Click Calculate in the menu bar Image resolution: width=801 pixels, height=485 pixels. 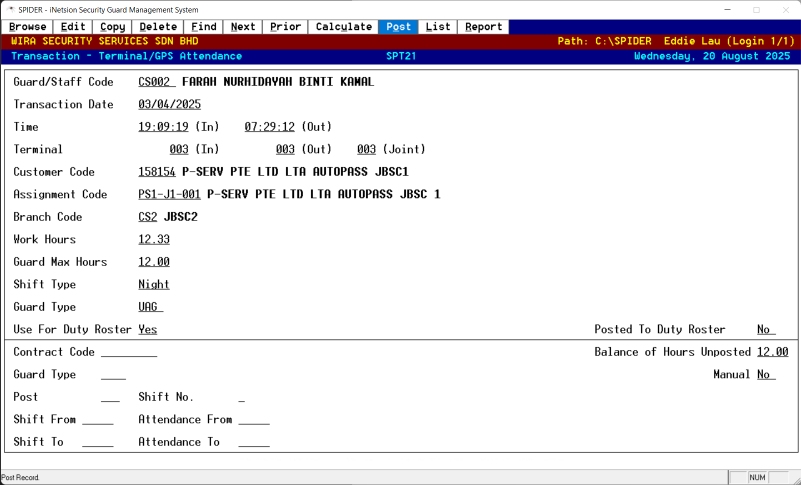click(344, 27)
